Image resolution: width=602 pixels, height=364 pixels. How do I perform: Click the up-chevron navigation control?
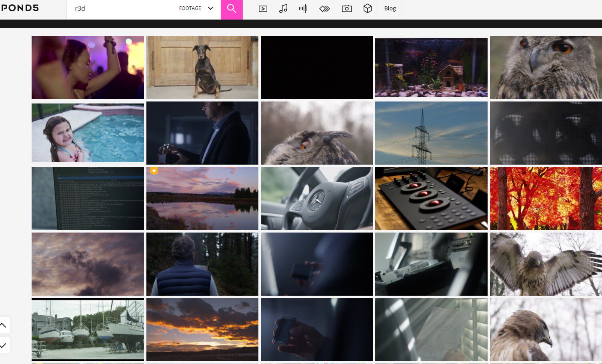coord(4,325)
